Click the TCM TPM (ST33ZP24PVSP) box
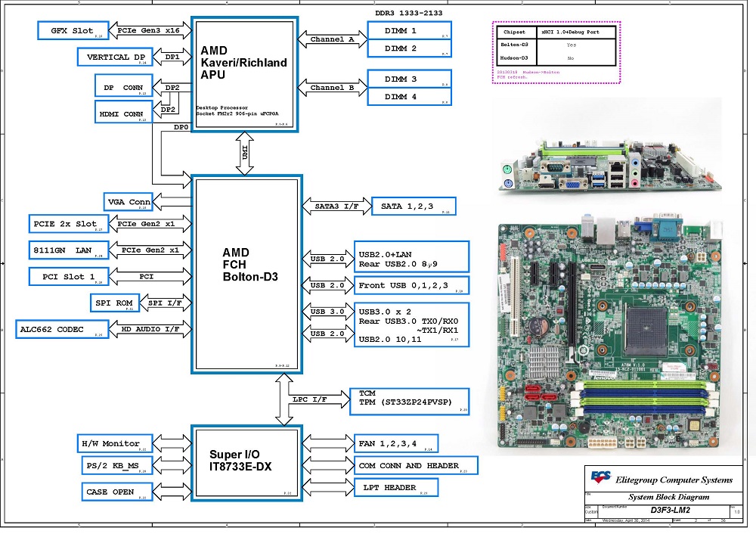Image resolution: width=756 pixels, height=534 pixels. [x=409, y=402]
